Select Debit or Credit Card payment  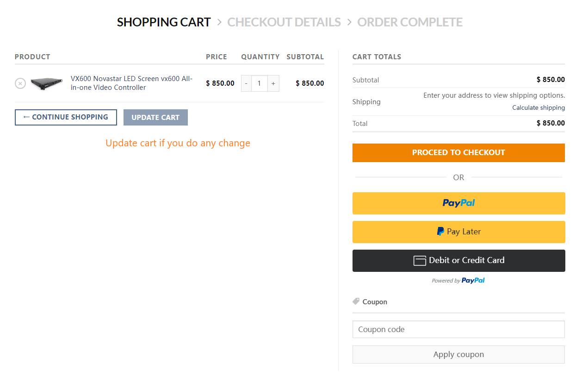(x=458, y=260)
